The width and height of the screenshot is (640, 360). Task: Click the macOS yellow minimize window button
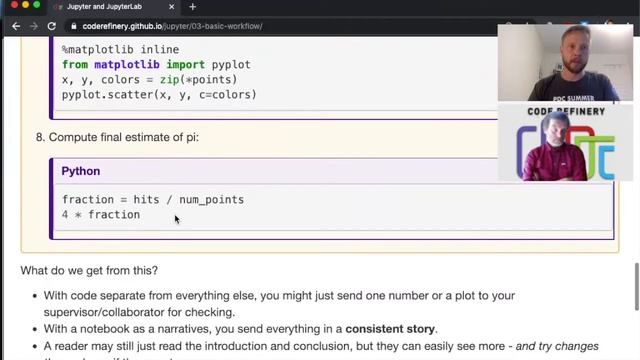pyautogui.click(x=25, y=4)
